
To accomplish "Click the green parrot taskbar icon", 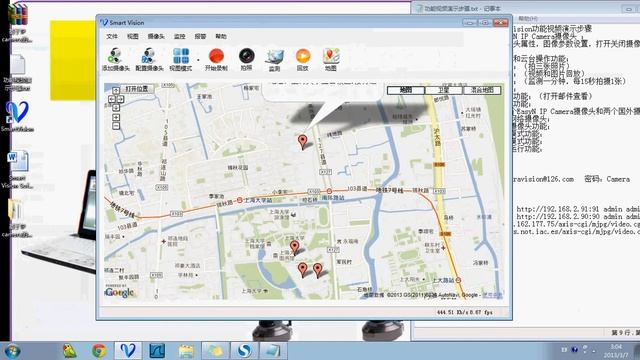I will tap(70, 351).
